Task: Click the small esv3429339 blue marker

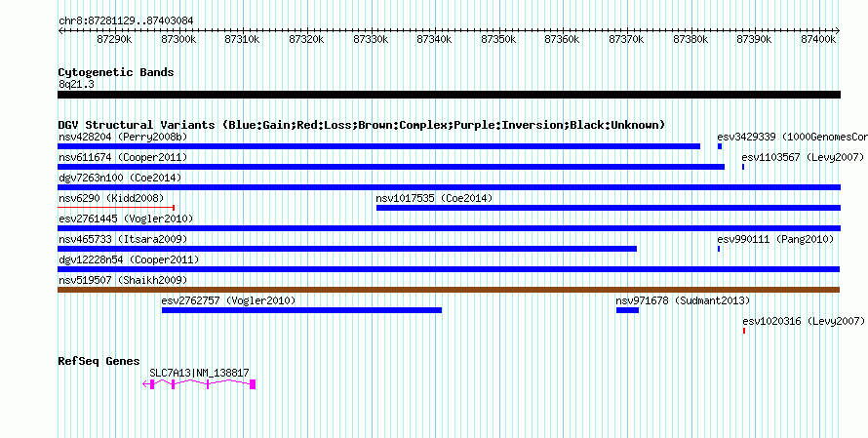Action: pyautogui.click(x=720, y=146)
